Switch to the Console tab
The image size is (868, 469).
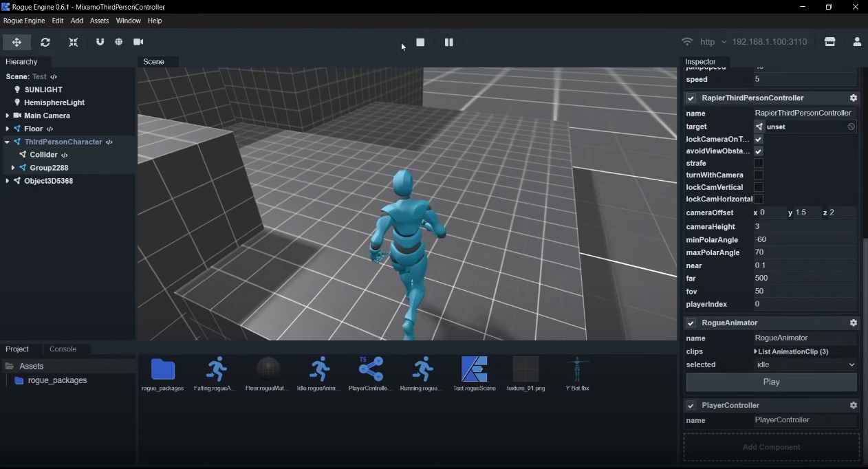(64, 349)
